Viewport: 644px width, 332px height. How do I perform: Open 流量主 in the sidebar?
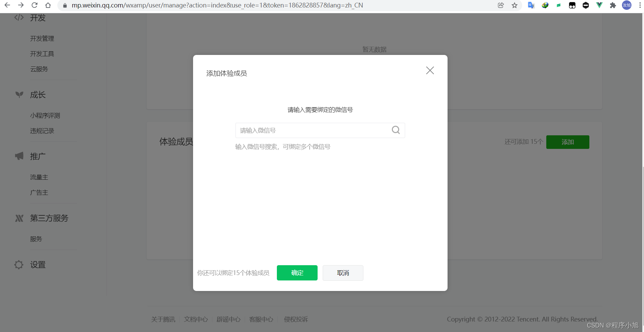pyautogui.click(x=39, y=177)
